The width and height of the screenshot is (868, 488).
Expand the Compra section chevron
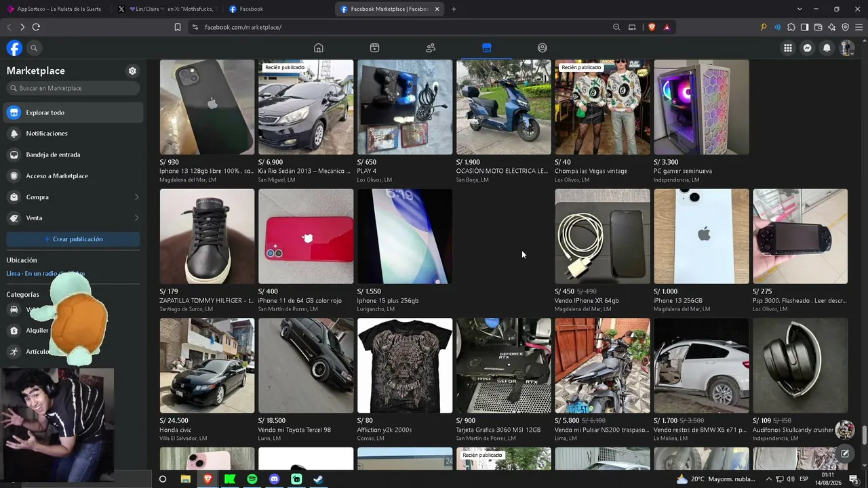tap(136, 197)
